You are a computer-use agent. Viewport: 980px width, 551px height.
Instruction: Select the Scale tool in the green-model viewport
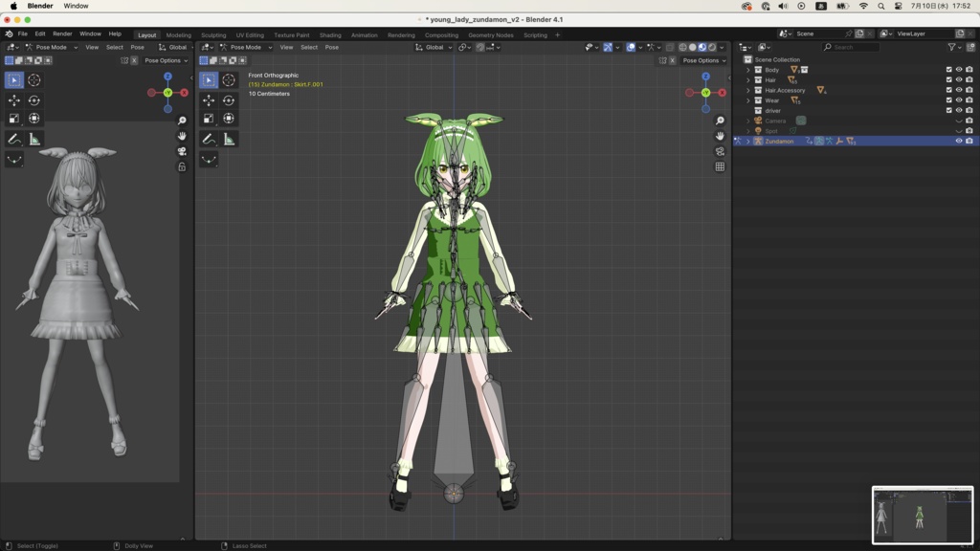point(209,119)
